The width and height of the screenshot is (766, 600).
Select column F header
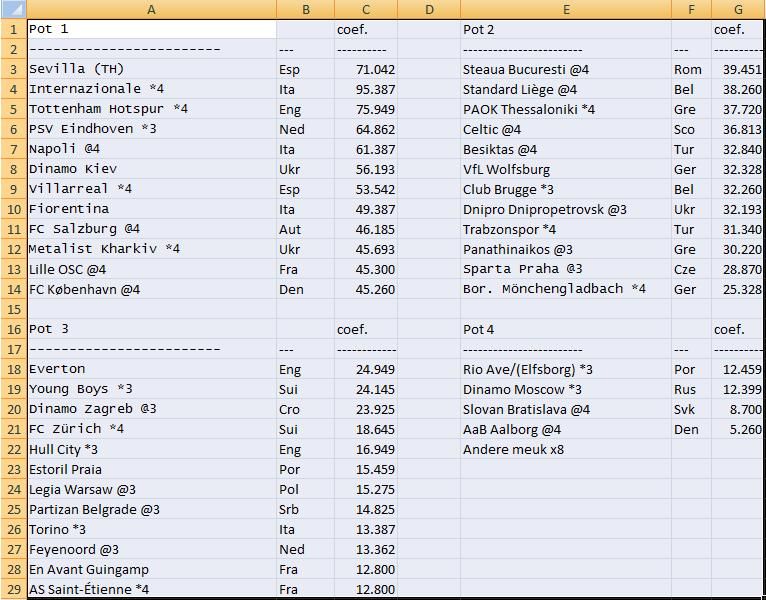click(691, 9)
